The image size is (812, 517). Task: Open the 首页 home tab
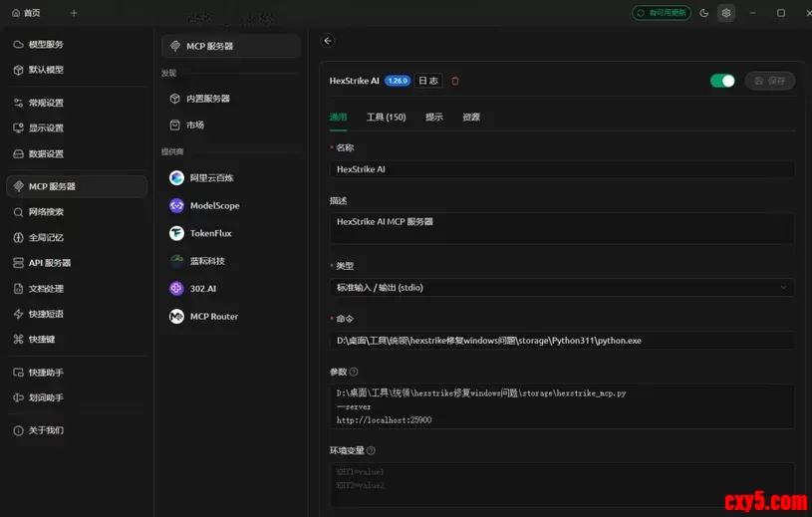click(26, 13)
